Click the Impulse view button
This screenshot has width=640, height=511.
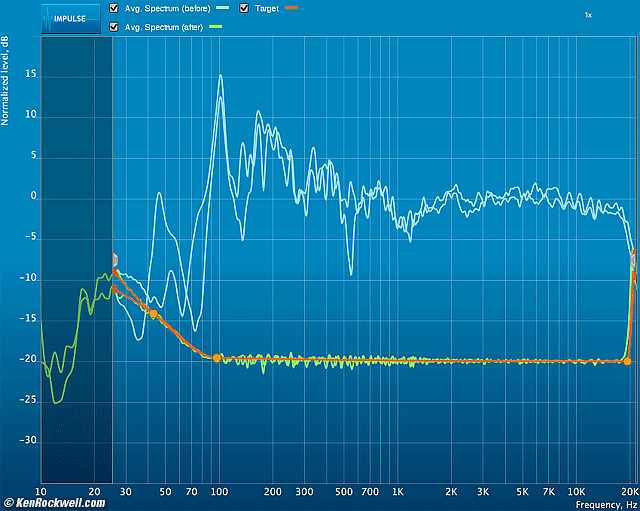pos(71,18)
